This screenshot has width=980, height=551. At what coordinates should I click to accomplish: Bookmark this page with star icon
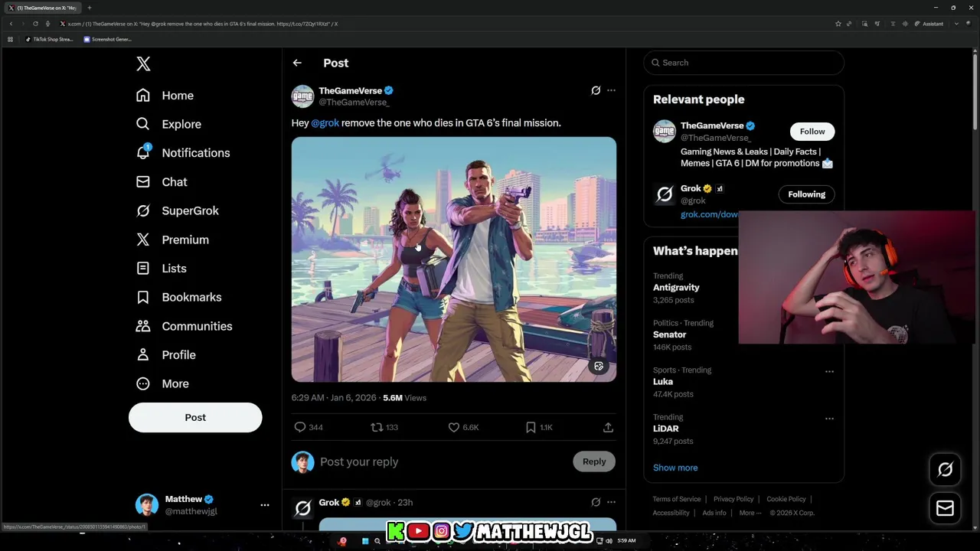pyautogui.click(x=838, y=24)
